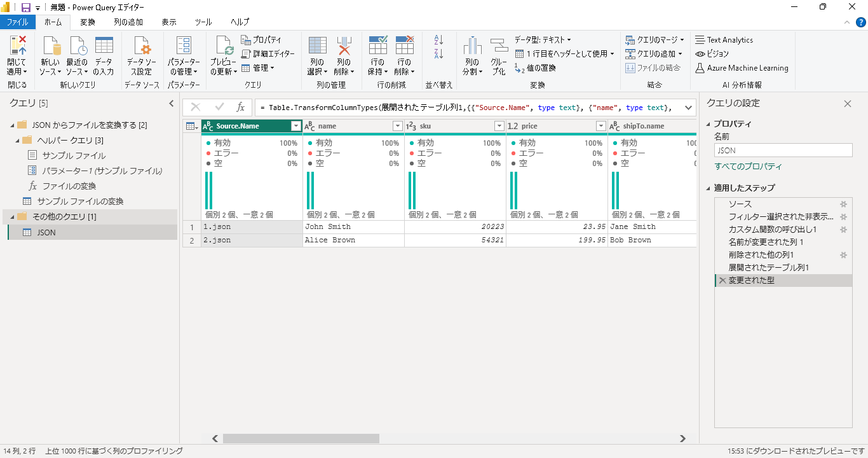Viewport: 868px width, 458px height.
Task: Open the 新しいソース (New Source) icon
Action: tap(51, 45)
